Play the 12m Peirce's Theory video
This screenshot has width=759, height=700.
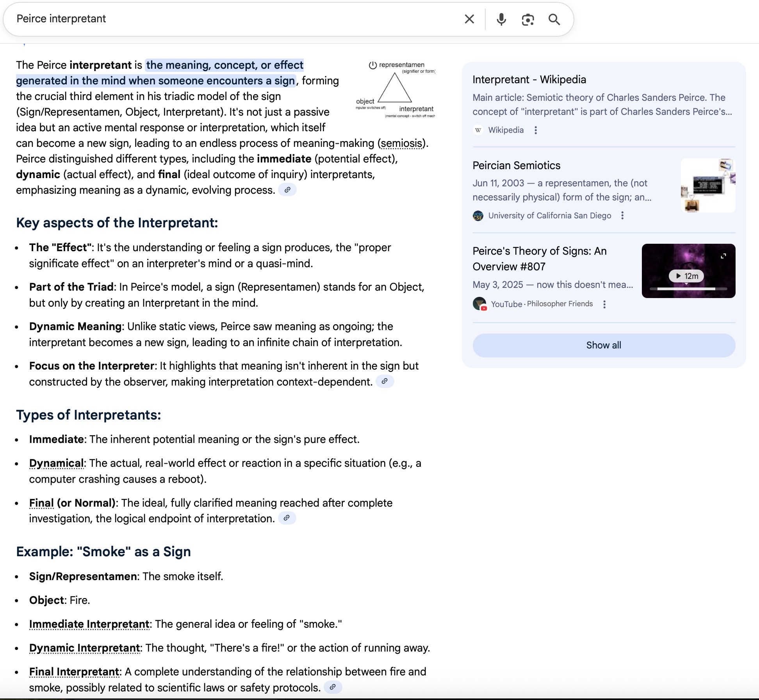click(x=686, y=276)
